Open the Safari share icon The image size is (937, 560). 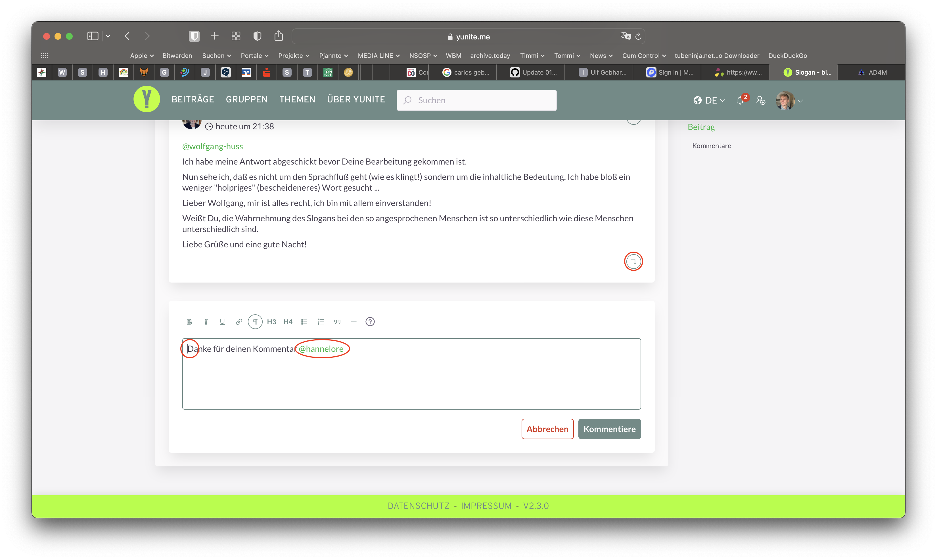tap(279, 35)
